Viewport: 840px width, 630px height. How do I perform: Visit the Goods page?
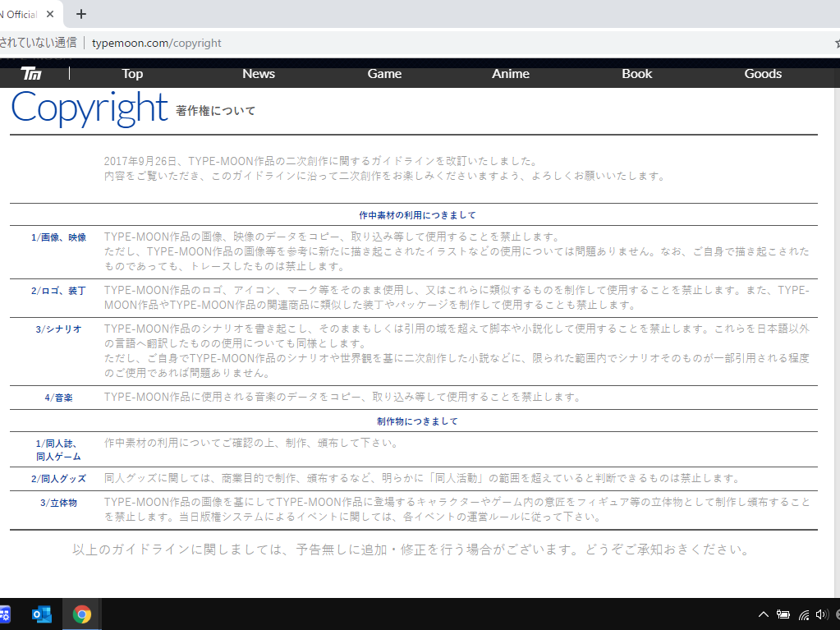(x=763, y=74)
